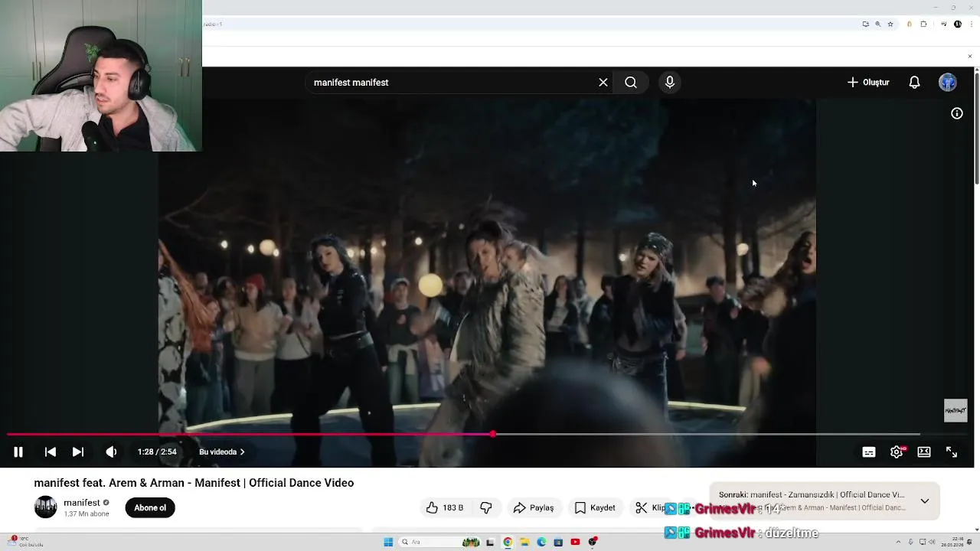Open the Windows Start menu
The image size is (980, 551).
point(388,542)
